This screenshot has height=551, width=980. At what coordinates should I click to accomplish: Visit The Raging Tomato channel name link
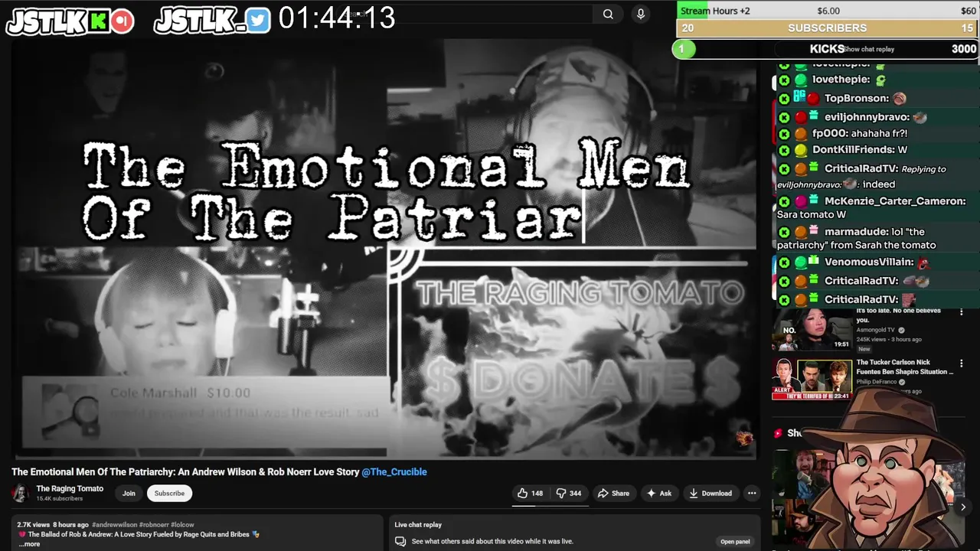click(70, 488)
